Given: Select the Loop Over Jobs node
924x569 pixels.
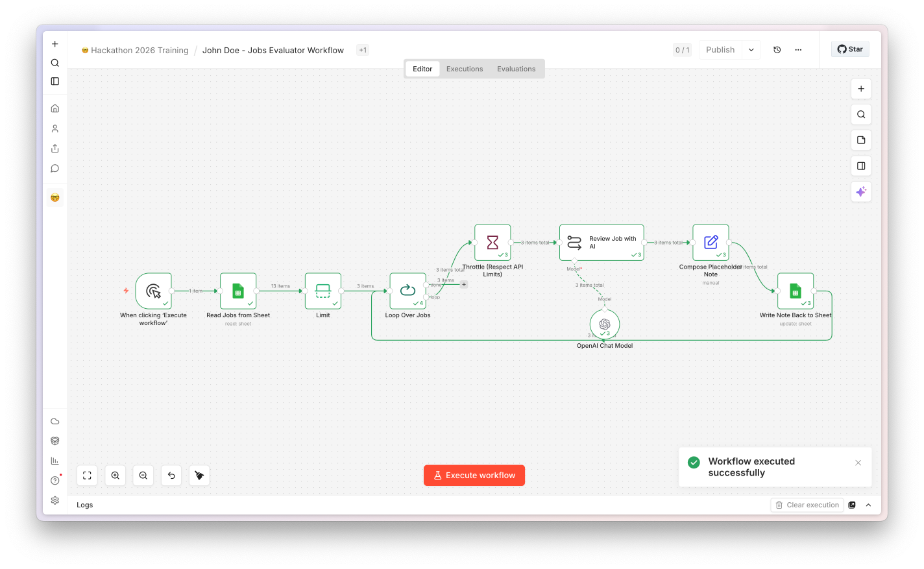Looking at the screenshot, I should pyautogui.click(x=407, y=291).
